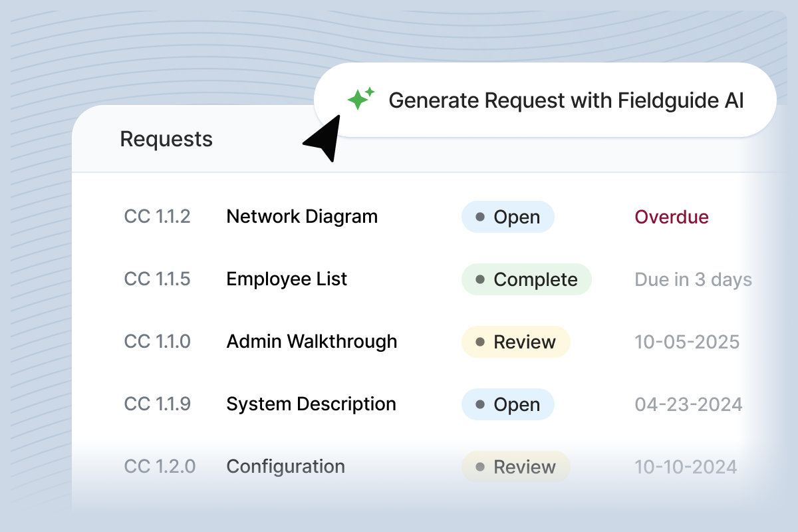Image resolution: width=798 pixels, height=532 pixels.
Task: Open the Complete status pill for Employee List
Action: (526, 279)
